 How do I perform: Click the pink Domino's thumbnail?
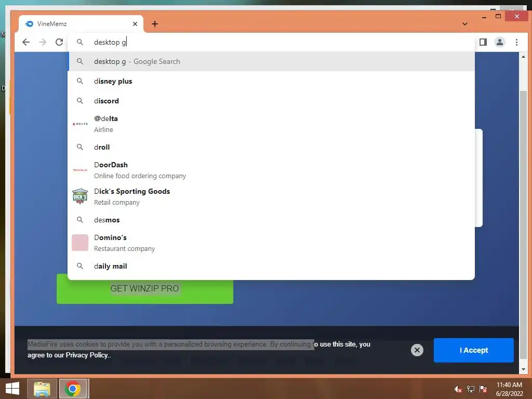pos(80,243)
